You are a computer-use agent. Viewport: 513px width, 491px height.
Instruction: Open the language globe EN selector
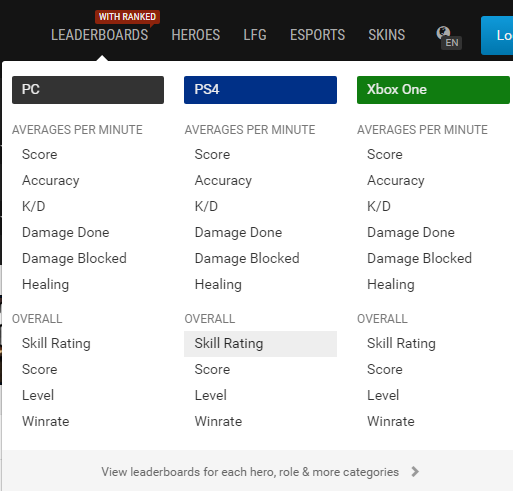449,38
